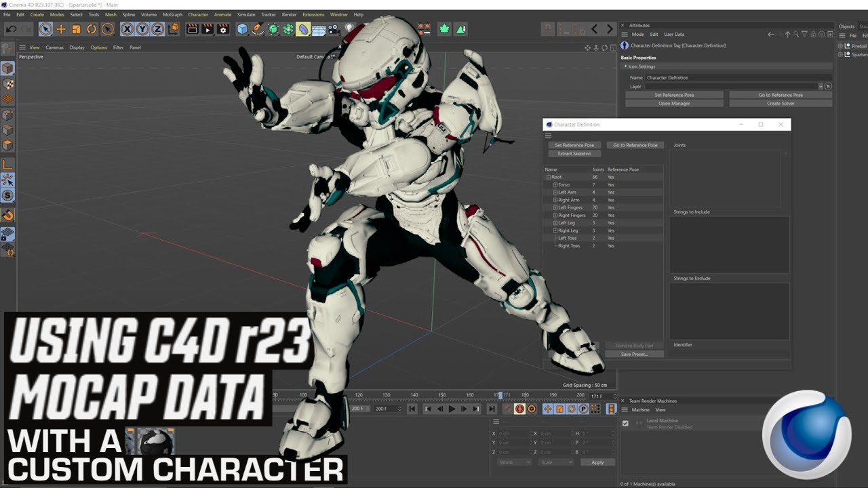Click the Render View clapperboard icon
Image resolution: width=868 pixels, height=488 pixels.
point(192,29)
